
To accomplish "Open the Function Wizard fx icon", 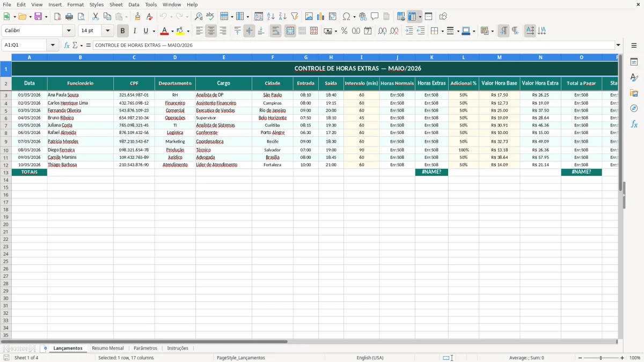I will [67, 45].
